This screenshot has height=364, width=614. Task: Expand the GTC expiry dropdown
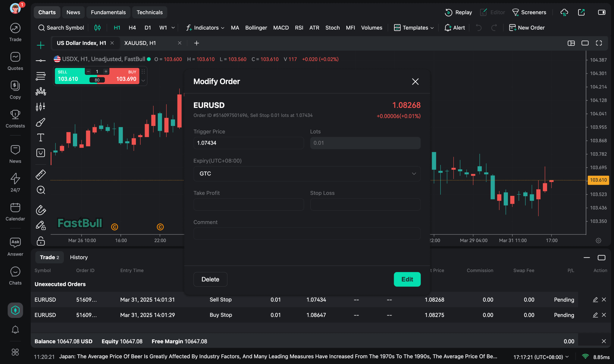tap(307, 174)
